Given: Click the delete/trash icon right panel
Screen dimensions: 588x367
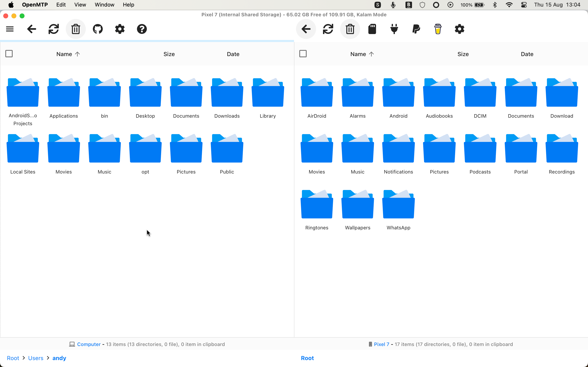Looking at the screenshot, I should [350, 29].
